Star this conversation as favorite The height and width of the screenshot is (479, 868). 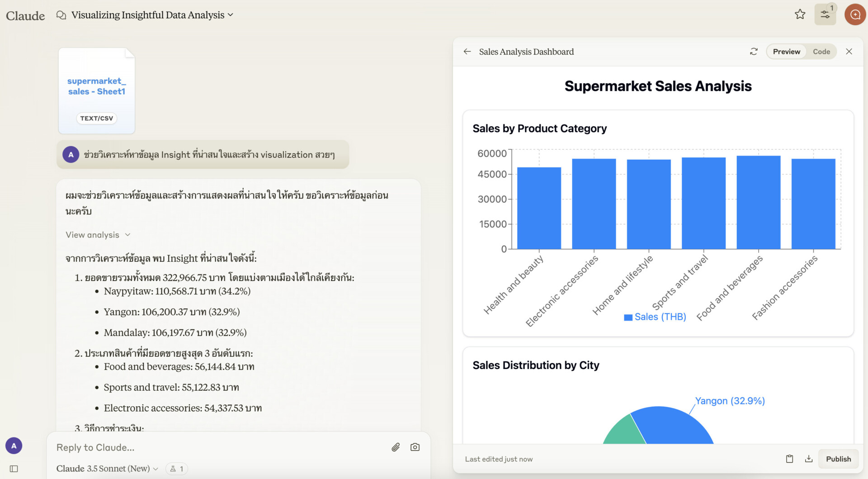pyautogui.click(x=800, y=14)
